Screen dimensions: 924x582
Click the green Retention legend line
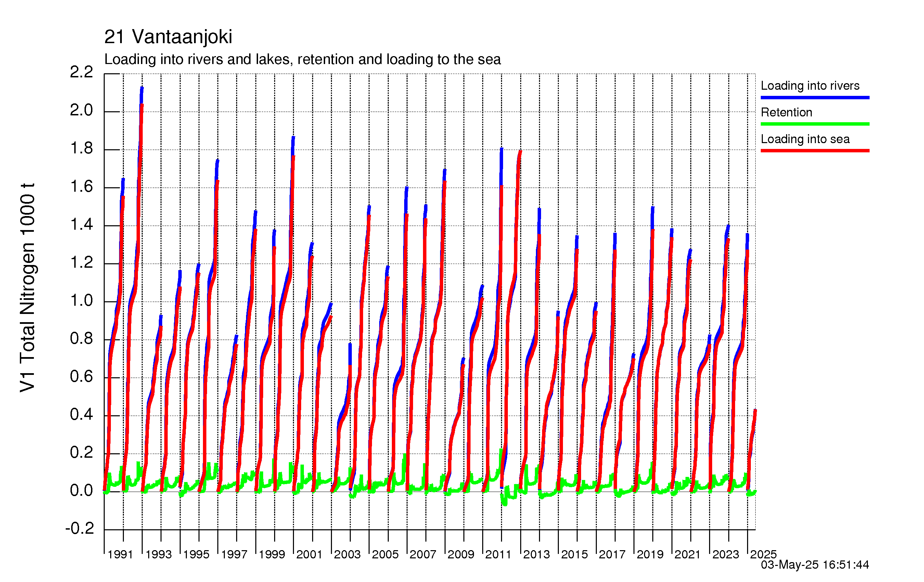(x=815, y=124)
